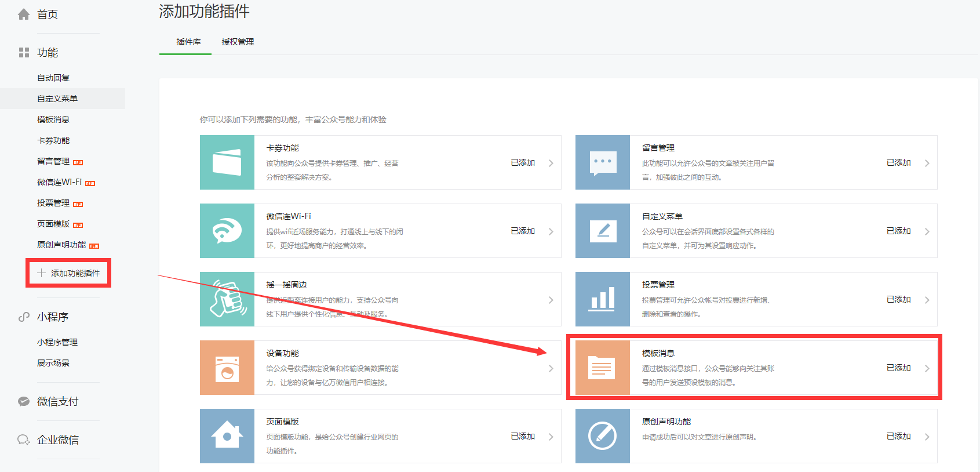Click the pencil icon for 自定义菜单 plugin

[602, 231]
